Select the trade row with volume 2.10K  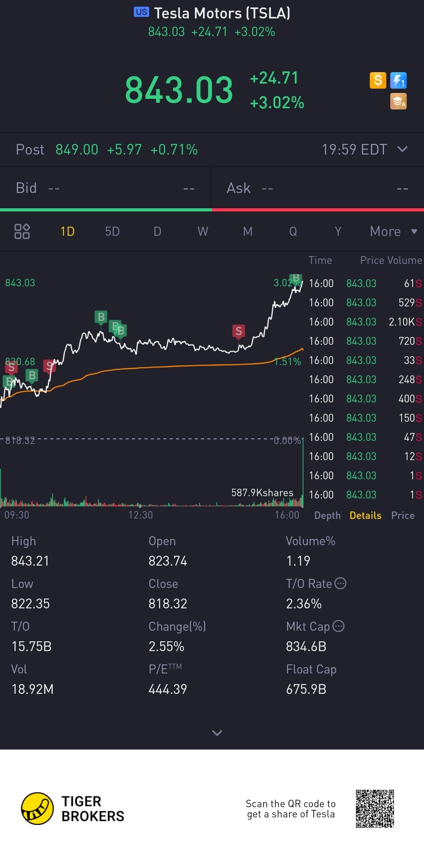point(365,322)
